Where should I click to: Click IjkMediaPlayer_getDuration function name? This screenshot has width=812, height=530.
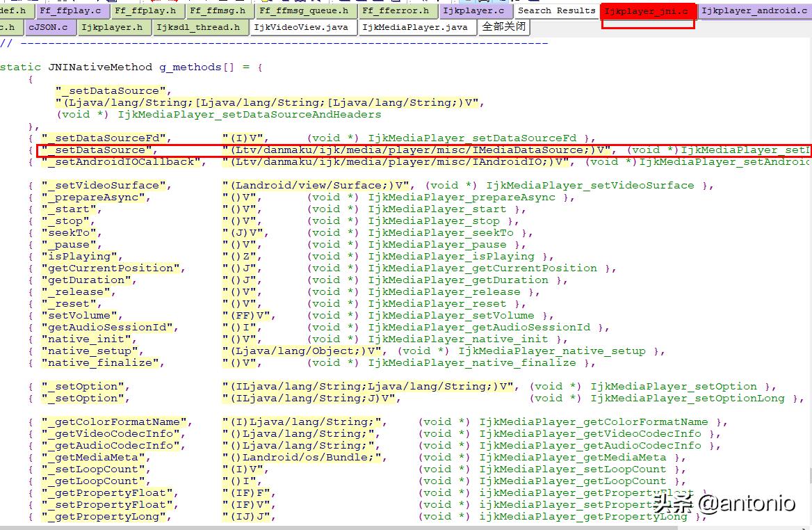click(x=458, y=280)
